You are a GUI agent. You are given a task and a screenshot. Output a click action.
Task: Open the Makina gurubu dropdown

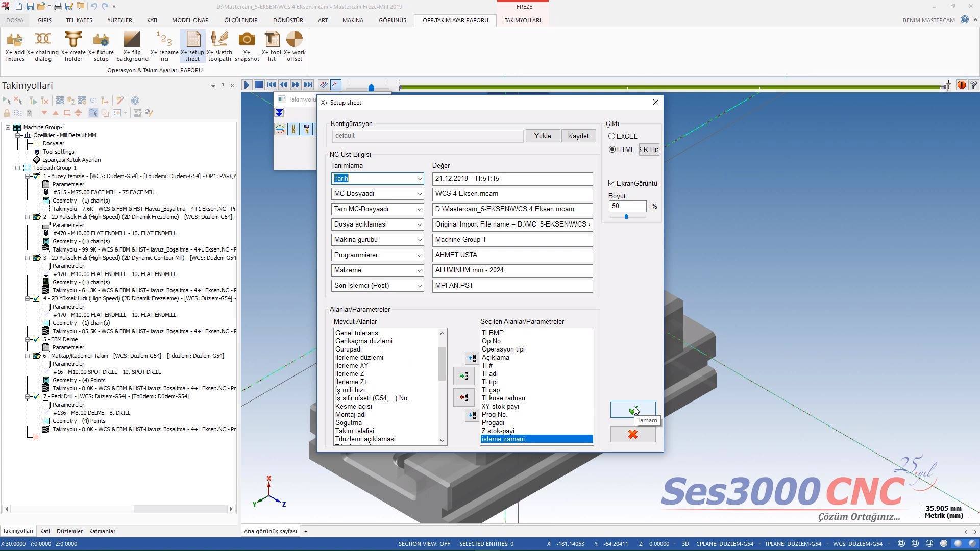(x=419, y=240)
